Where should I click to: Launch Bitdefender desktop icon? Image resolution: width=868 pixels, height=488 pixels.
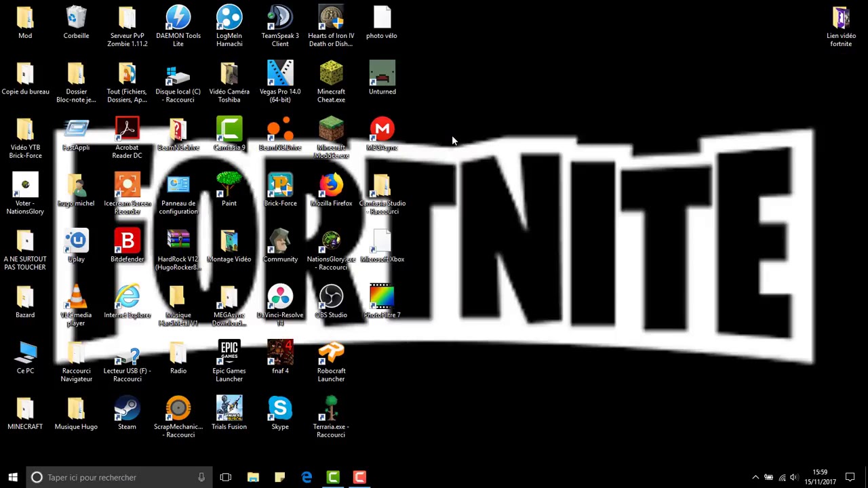tap(127, 245)
